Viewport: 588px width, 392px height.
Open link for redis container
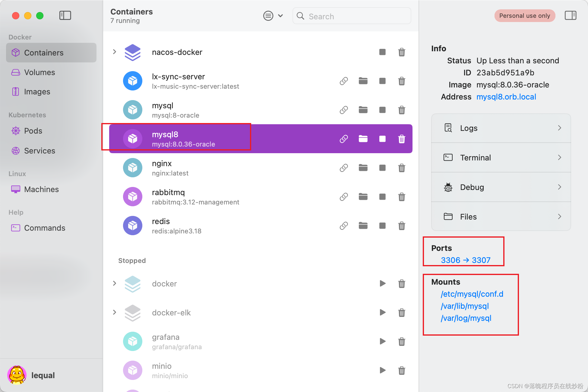344,226
